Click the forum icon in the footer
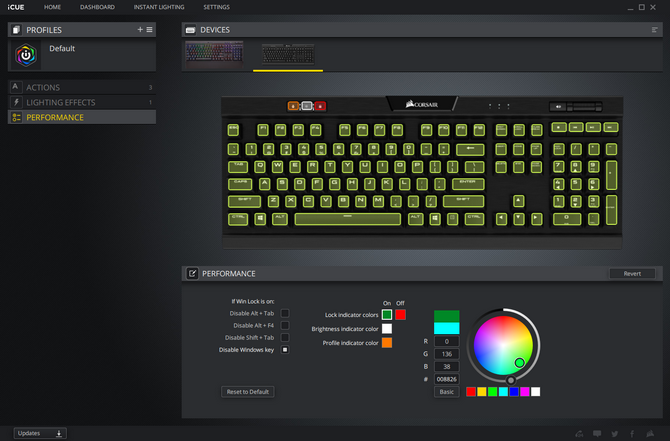This screenshot has width=670, height=441. point(579,433)
